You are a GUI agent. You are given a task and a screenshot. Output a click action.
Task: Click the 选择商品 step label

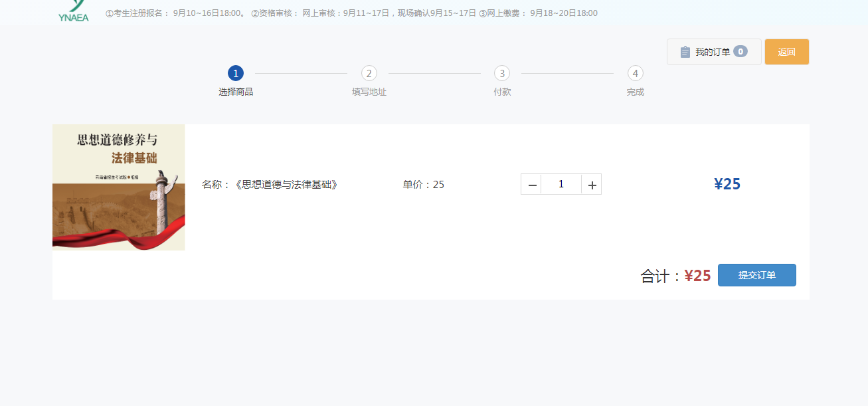(x=236, y=92)
